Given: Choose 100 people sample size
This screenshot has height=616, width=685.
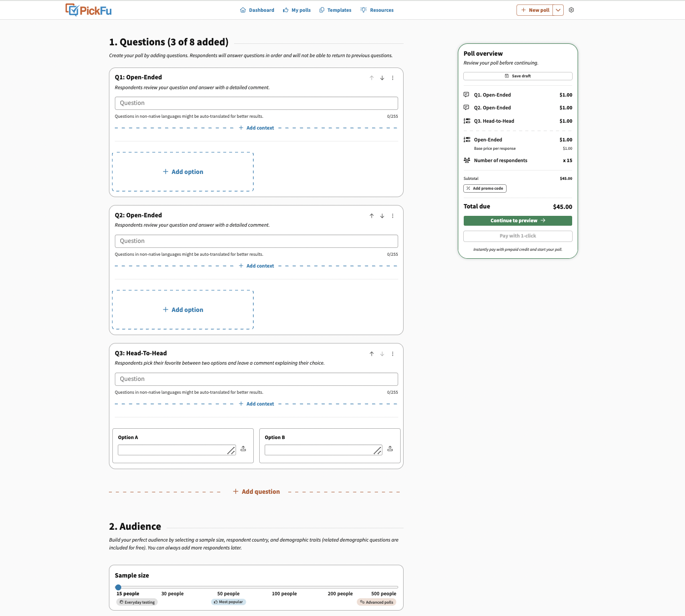Looking at the screenshot, I should (x=284, y=594).
